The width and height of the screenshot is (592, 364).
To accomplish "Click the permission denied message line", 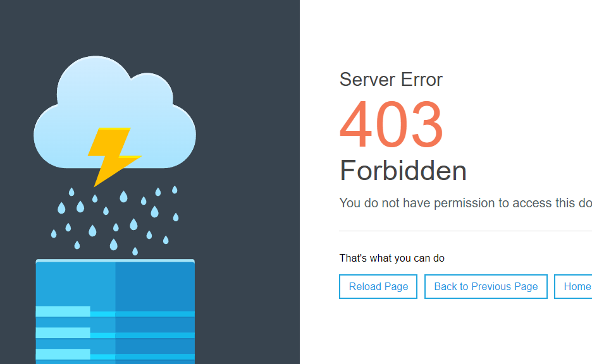I will tap(466, 203).
